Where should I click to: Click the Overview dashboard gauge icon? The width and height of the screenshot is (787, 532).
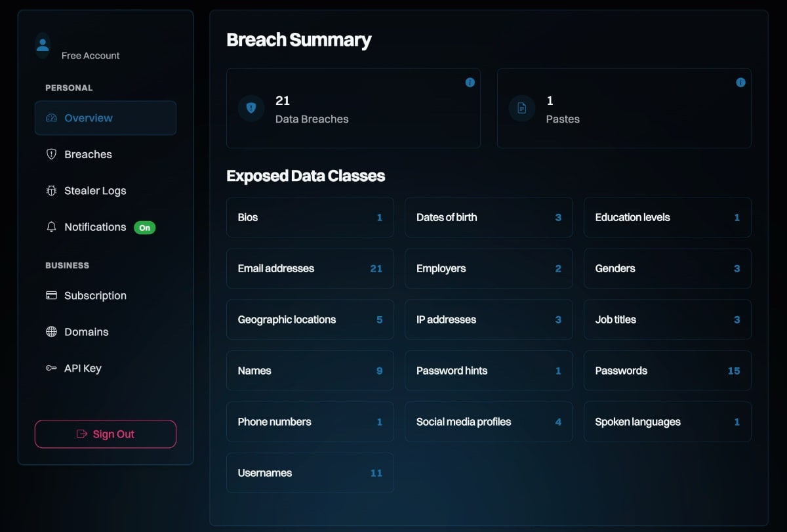click(x=51, y=118)
